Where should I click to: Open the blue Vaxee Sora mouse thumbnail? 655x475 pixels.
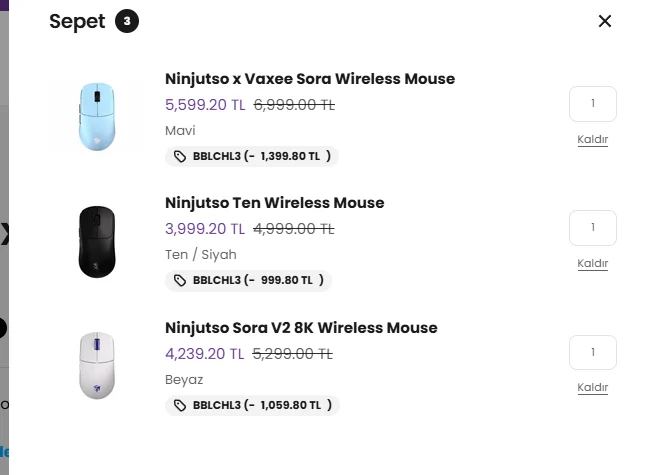(x=97, y=116)
